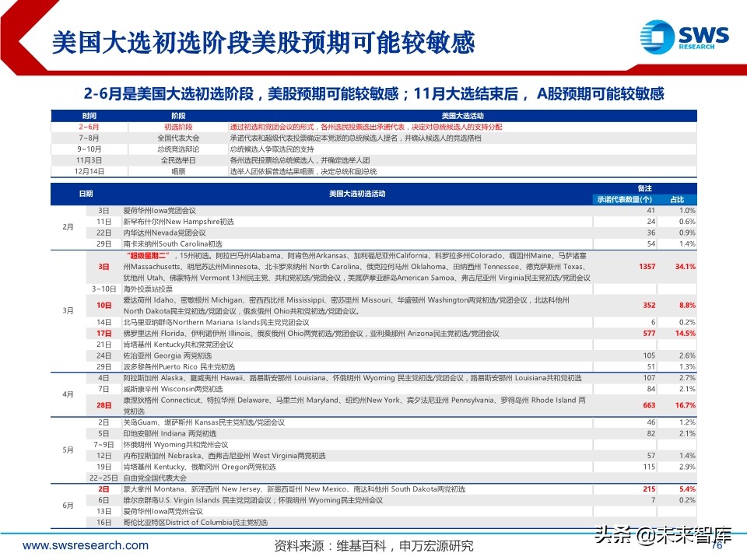The height and width of the screenshot is (560, 747).
Task: Select the red 5.4% share value
Action: point(687,489)
